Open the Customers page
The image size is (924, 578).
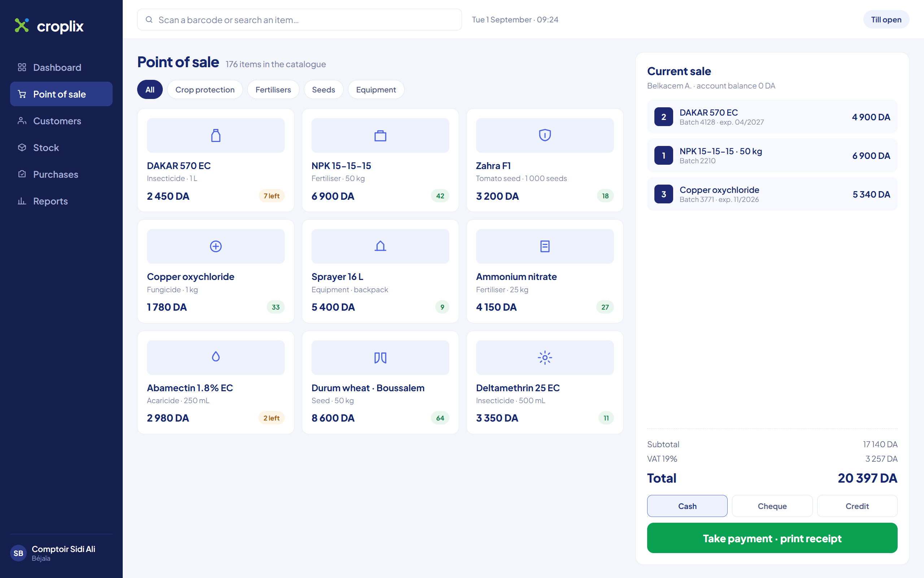tap(61, 121)
